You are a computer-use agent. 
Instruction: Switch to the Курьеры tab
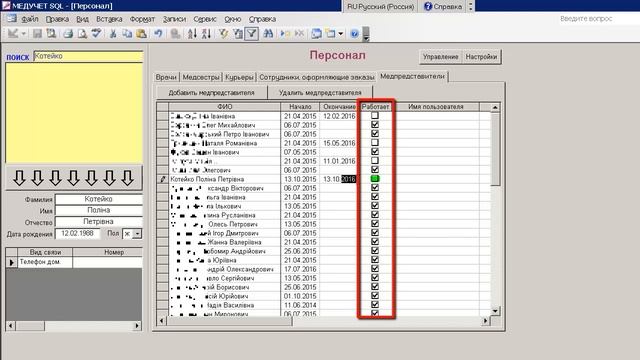coord(239,77)
